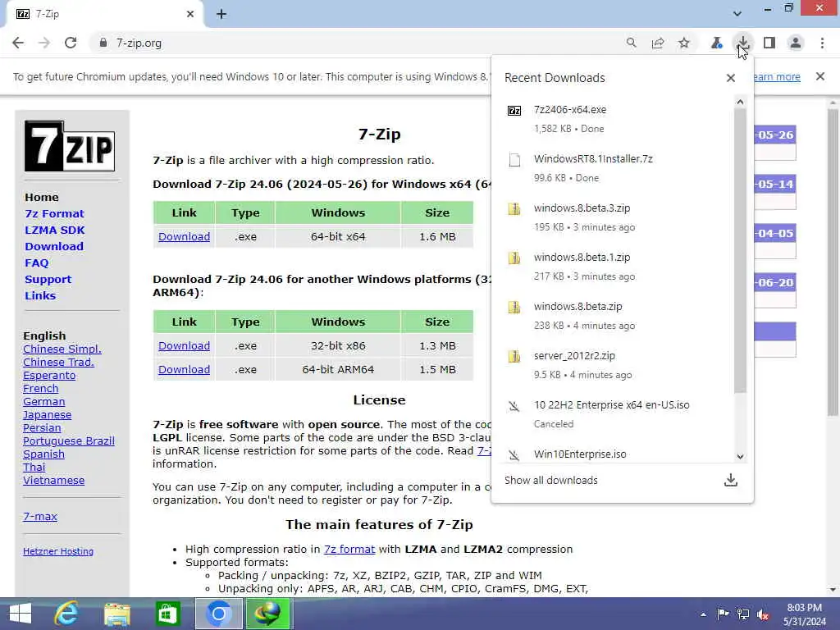The height and width of the screenshot is (630, 840).
Task: Open the side panel icon
Action: pyautogui.click(x=769, y=43)
